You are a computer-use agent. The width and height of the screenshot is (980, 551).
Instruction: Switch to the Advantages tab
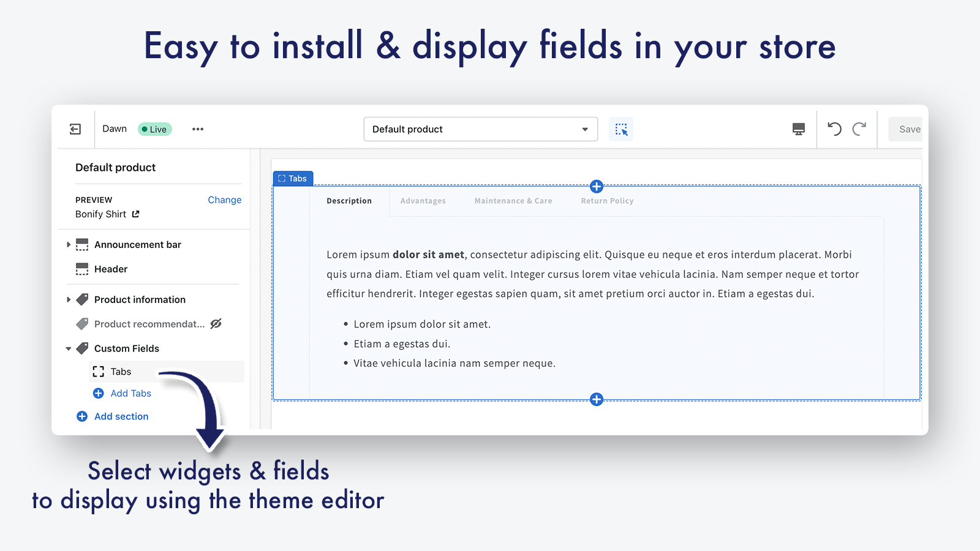(423, 200)
